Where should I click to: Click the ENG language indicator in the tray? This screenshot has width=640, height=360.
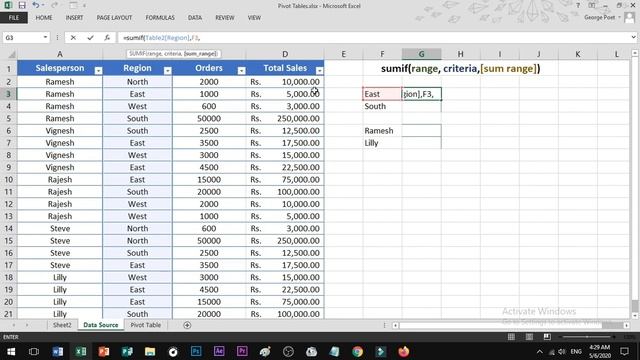pos(576,351)
